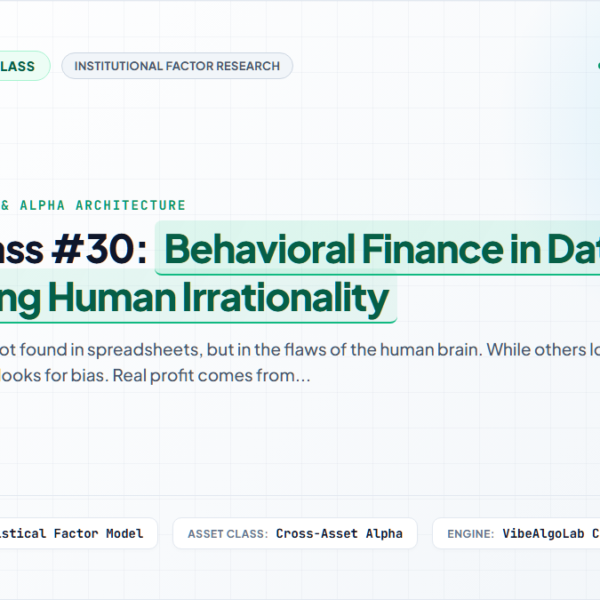Select the Alpha Architecture category label
The height and width of the screenshot is (600, 600).
[93, 205]
